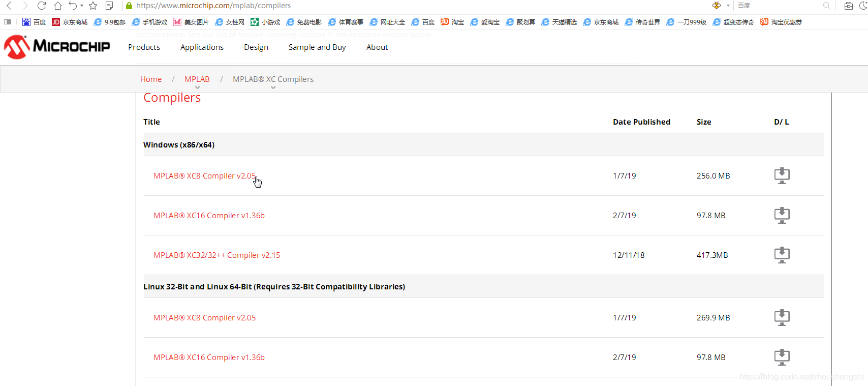Open the undo history dropdown arrow
The image size is (868, 386).
[82, 6]
